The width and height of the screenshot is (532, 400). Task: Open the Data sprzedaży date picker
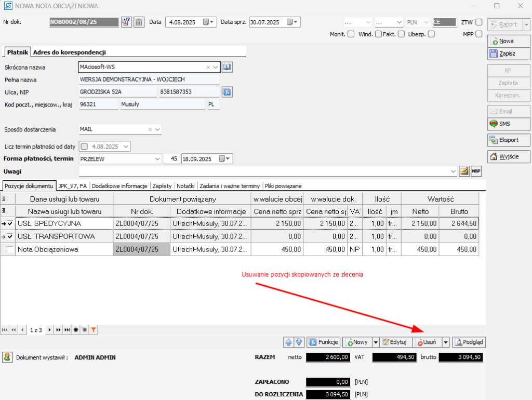coord(293,22)
